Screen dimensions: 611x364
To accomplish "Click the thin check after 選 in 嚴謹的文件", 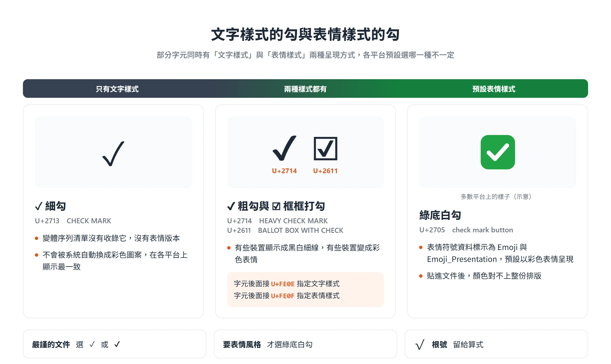I will pos(92,344).
